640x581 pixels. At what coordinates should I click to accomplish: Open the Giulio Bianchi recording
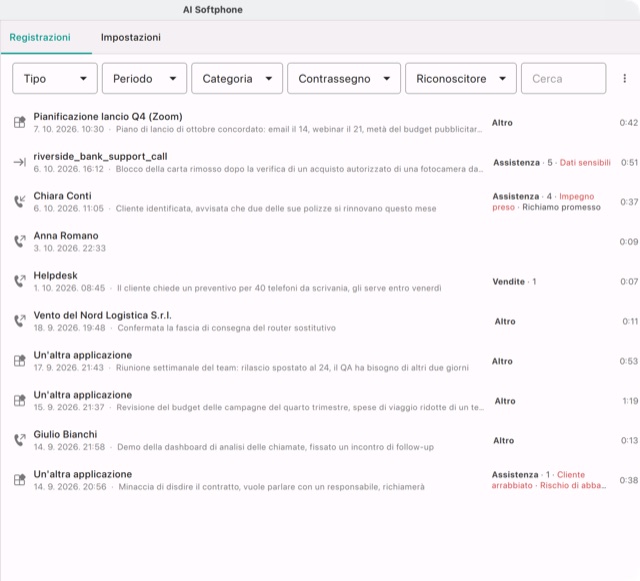pyautogui.click(x=65, y=434)
